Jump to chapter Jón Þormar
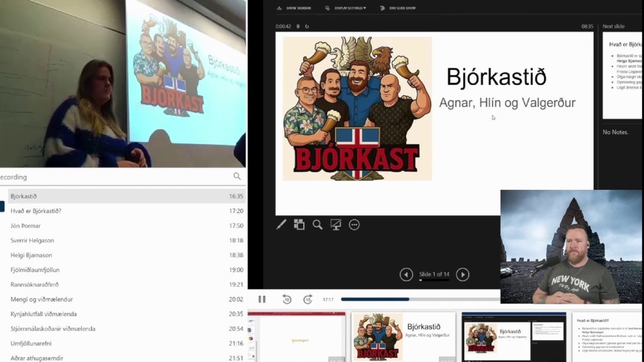Image resolution: width=644 pixels, height=362 pixels. click(126, 226)
